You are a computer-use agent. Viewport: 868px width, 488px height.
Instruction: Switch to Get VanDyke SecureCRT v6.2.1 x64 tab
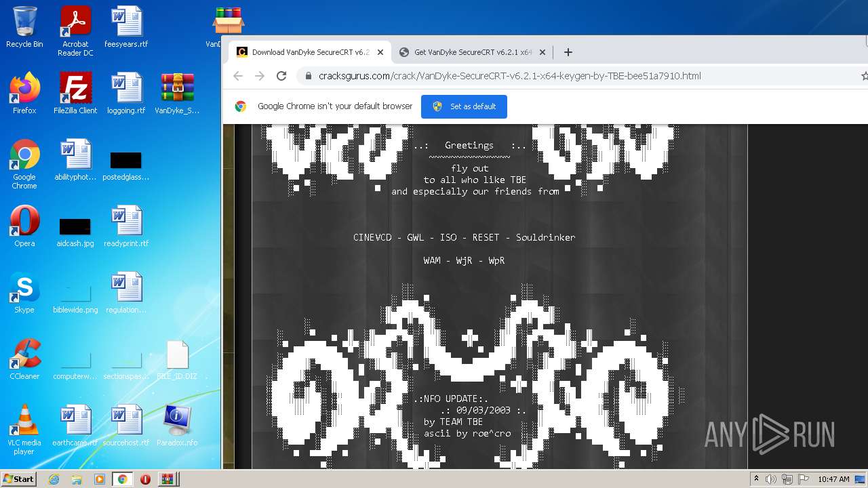[x=472, y=52]
